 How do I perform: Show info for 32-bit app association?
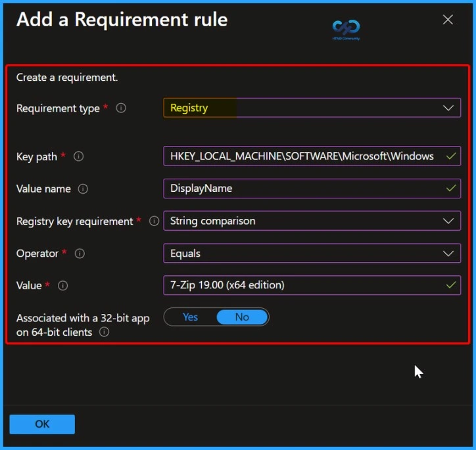(104, 332)
